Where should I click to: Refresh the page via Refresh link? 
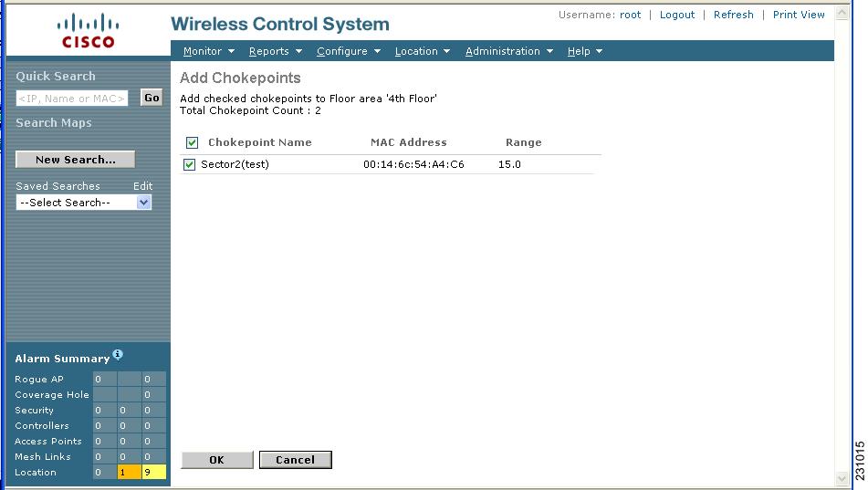[x=734, y=15]
